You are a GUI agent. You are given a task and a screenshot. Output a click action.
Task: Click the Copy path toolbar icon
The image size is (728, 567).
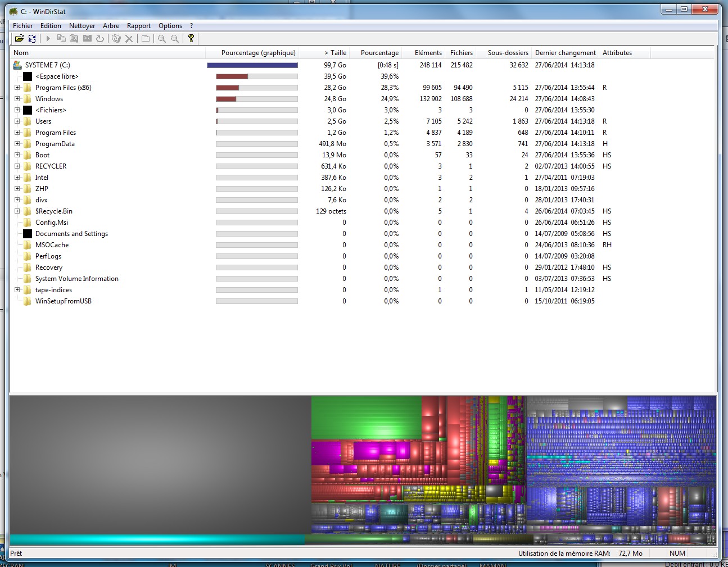[x=61, y=38]
